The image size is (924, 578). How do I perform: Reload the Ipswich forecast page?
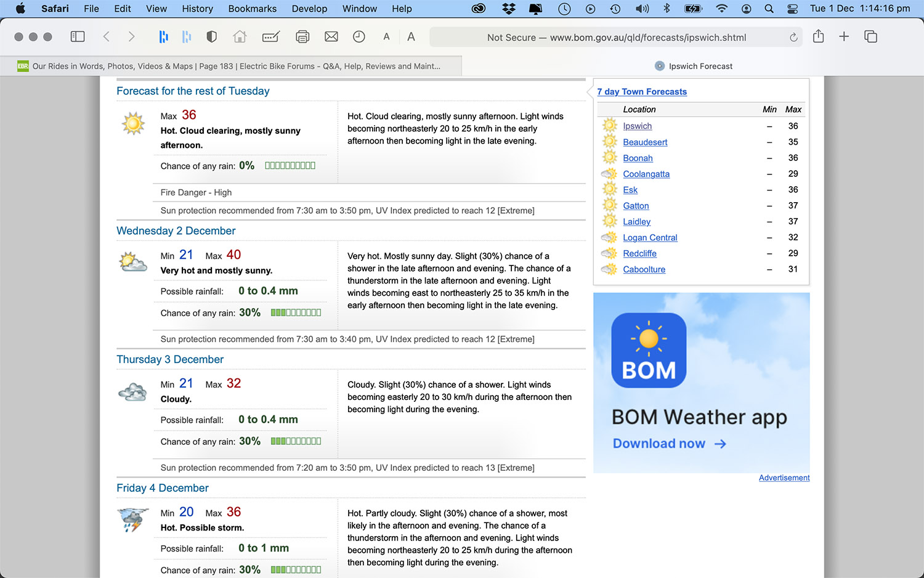pyautogui.click(x=793, y=38)
